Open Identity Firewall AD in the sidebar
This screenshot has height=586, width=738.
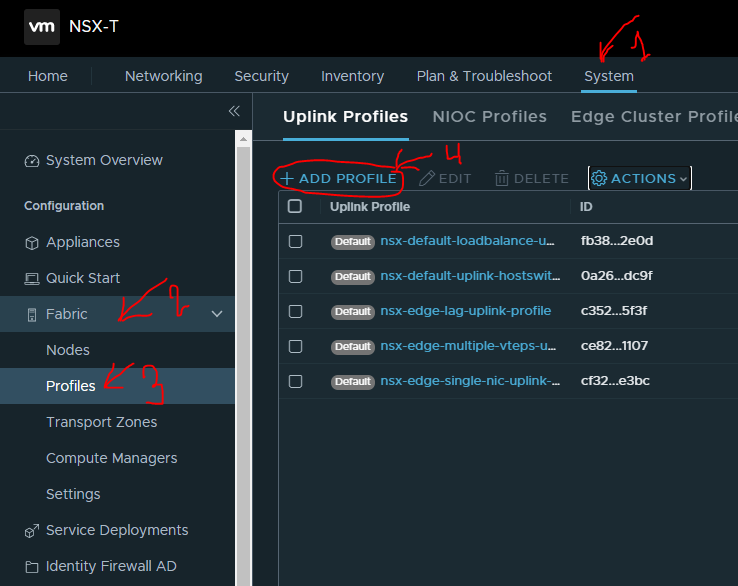coord(111,566)
